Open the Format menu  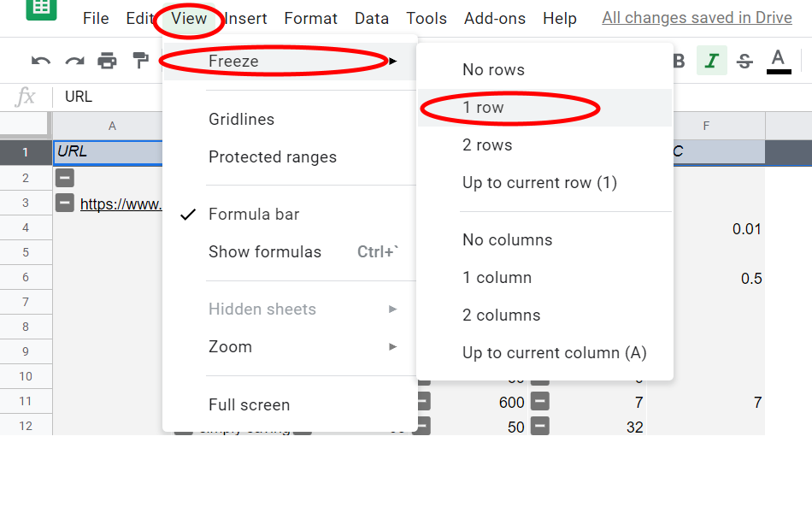(x=311, y=19)
